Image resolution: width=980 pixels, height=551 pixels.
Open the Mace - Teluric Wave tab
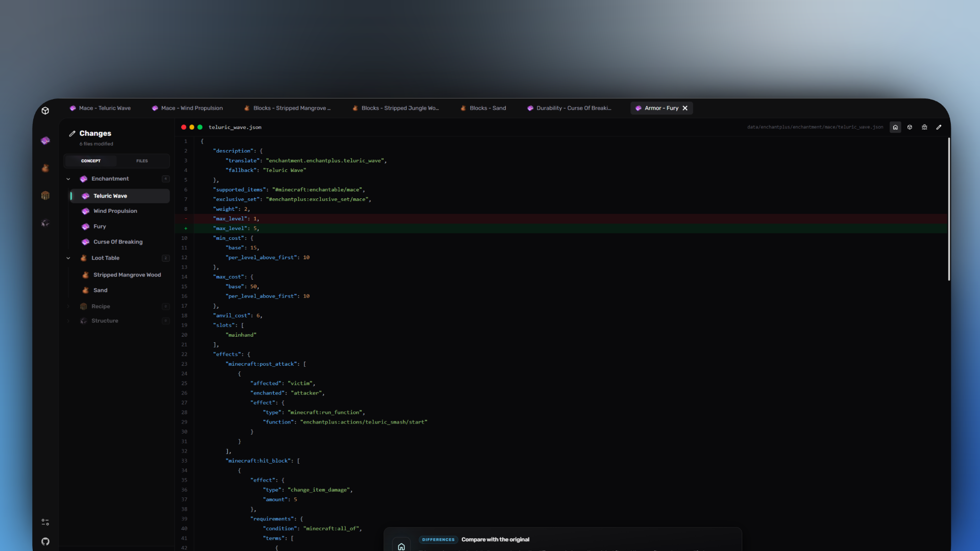(x=100, y=108)
